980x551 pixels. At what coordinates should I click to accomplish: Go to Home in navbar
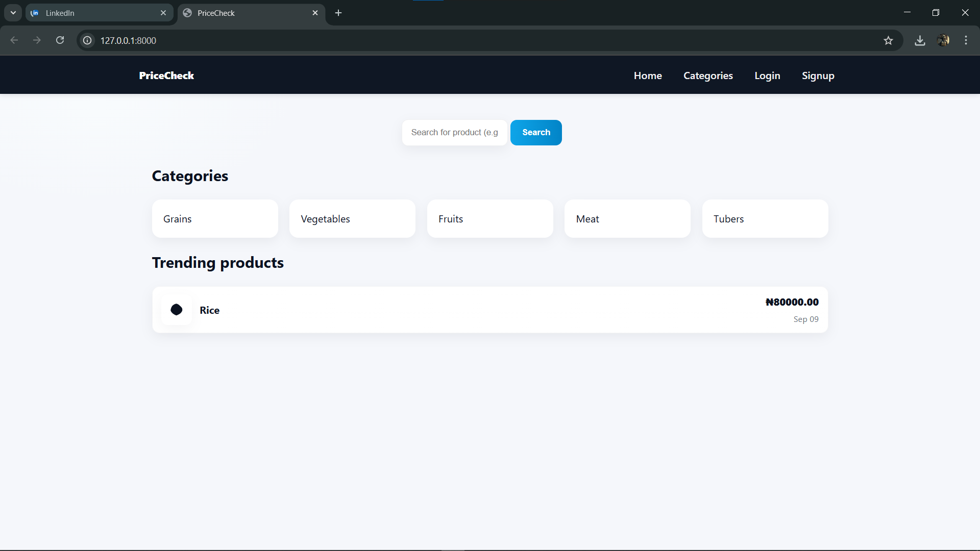click(648, 76)
